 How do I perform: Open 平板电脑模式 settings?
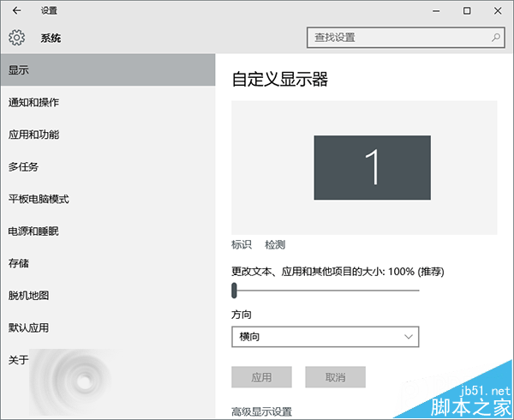coord(108,199)
